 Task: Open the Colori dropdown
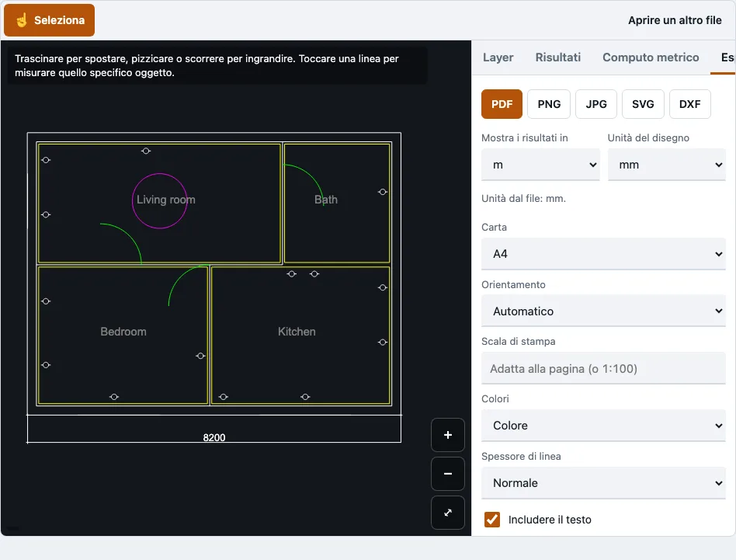(x=604, y=426)
